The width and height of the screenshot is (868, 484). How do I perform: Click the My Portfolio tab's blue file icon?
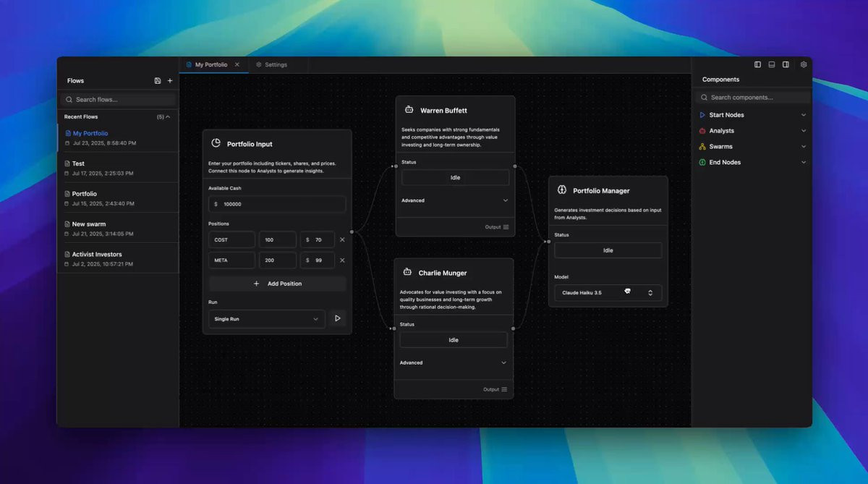click(x=190, y=64)
